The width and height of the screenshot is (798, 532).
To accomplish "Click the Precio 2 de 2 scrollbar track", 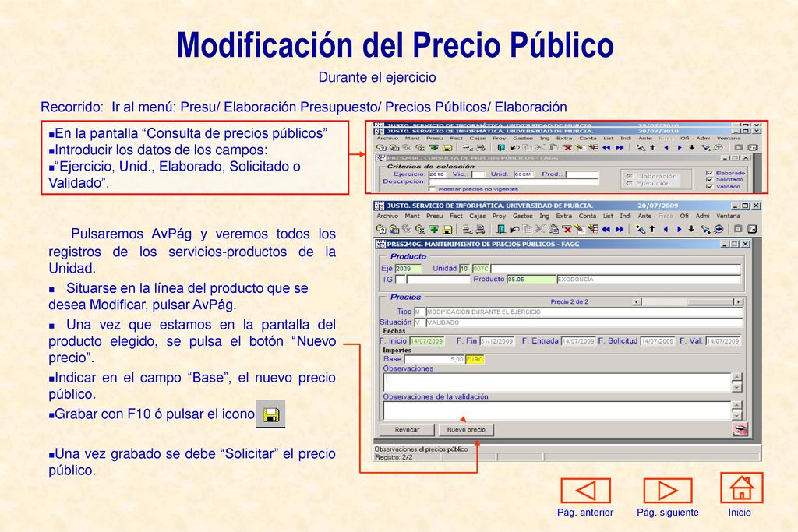I will (687, 301).
